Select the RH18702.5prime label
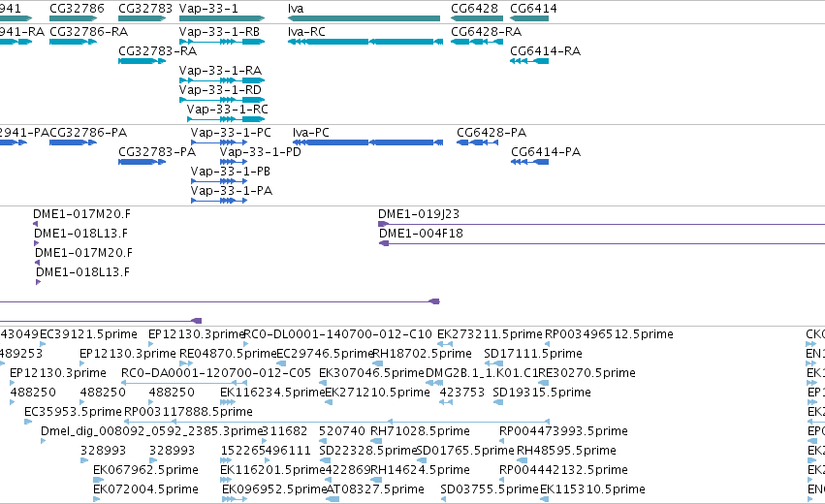 422,354
